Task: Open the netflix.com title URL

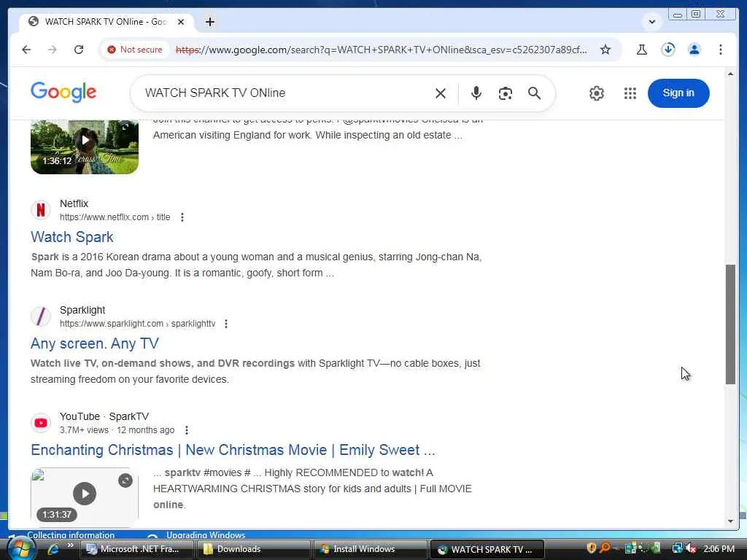Action: click(x=115, y=217)
